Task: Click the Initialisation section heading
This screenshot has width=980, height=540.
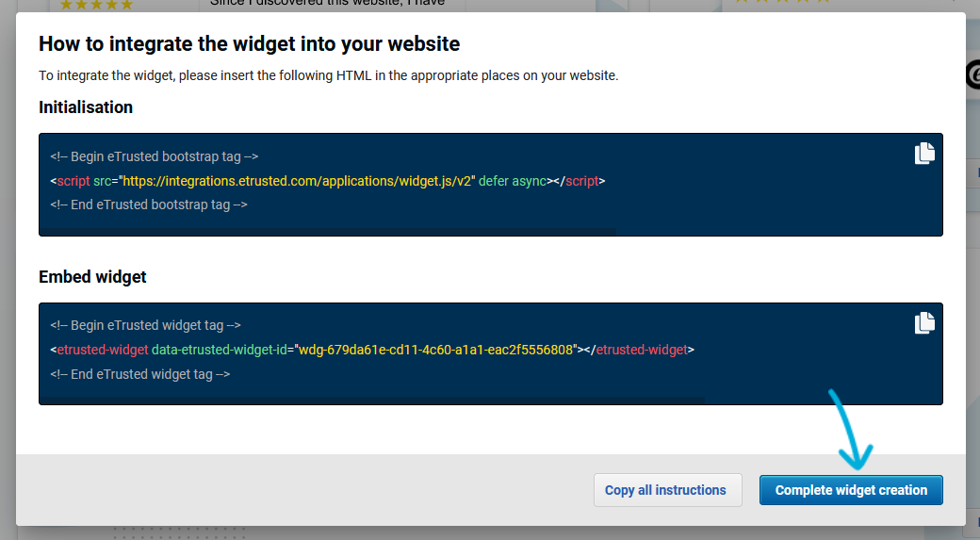Action: [86, 107]
